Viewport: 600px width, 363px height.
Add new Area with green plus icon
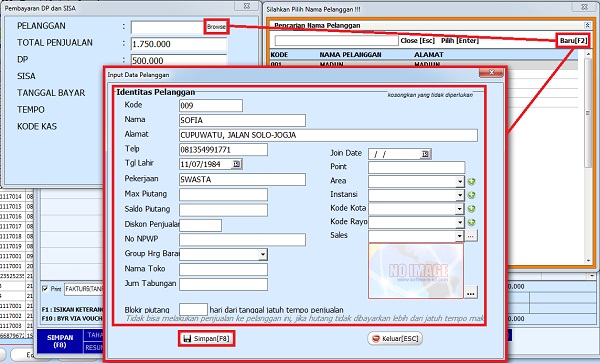tap(471, 181)
